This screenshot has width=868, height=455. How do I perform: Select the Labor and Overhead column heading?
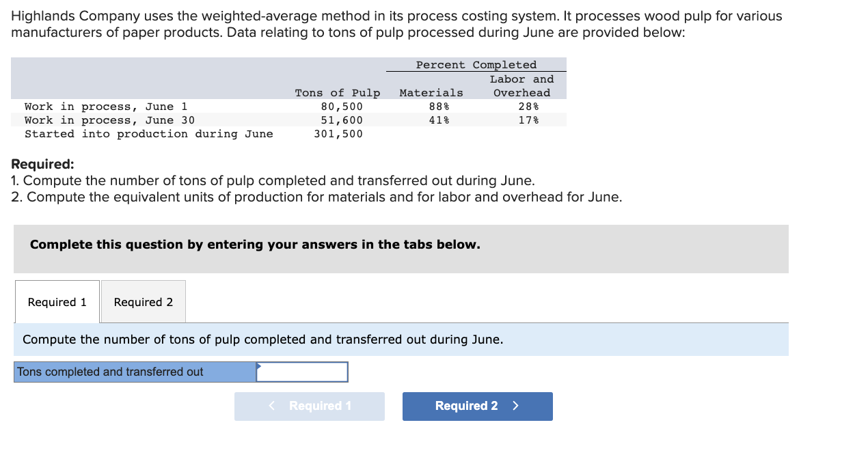521,85
